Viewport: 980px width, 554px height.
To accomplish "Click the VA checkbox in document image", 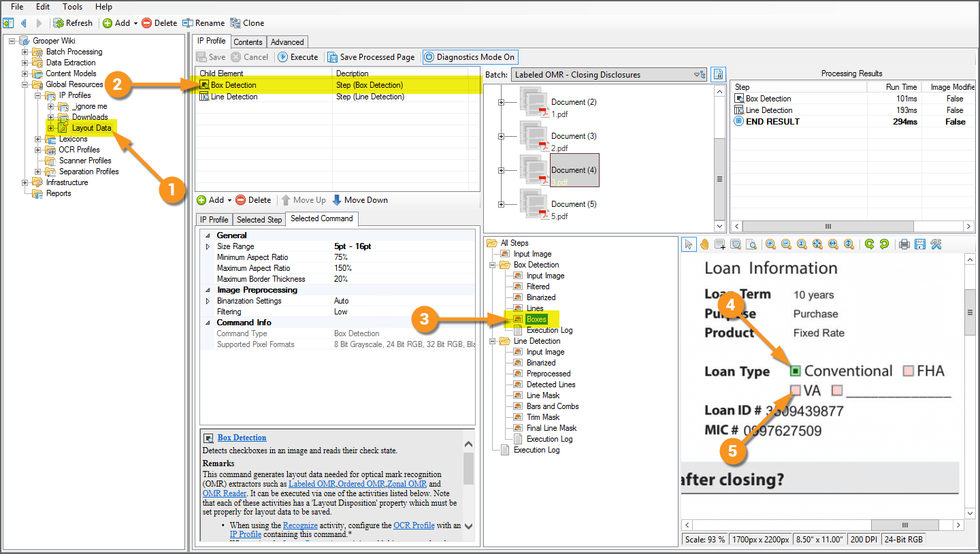I will point(795,390).
